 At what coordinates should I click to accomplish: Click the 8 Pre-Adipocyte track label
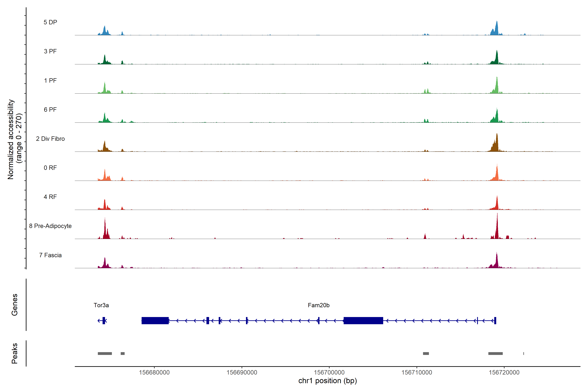(50, 226)
